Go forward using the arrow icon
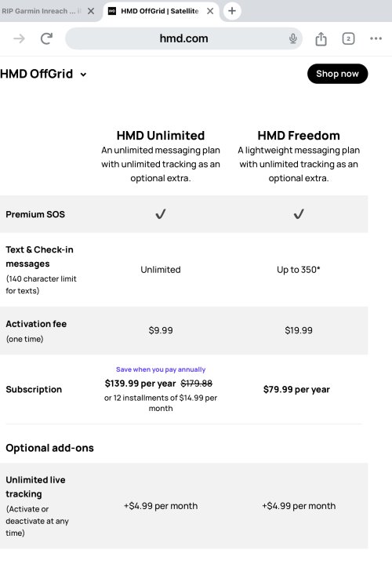The height and width of the screenshot is (564, 392). point(19,38)
